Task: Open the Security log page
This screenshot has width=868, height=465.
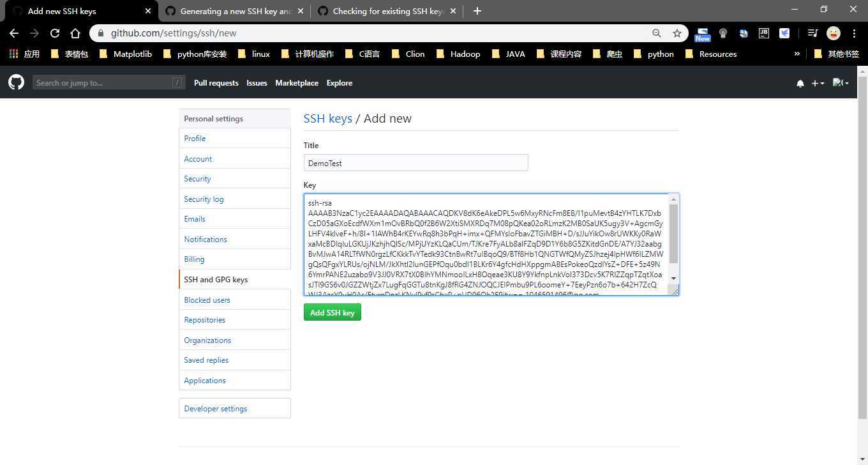Action: (235, 199)
